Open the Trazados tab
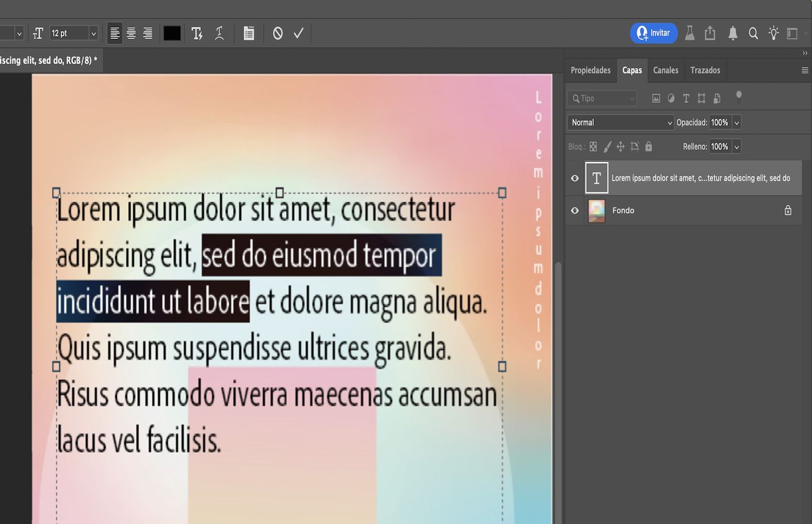 coord(705,70)
